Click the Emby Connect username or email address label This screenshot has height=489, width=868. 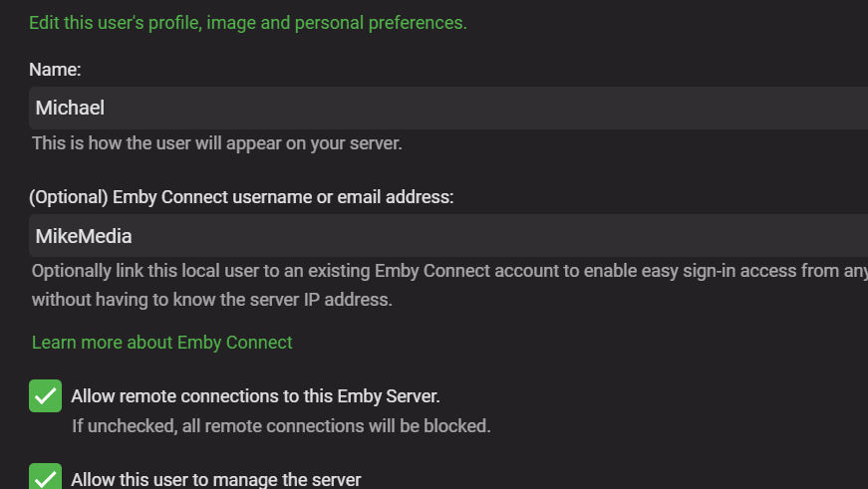coord(241,197)
